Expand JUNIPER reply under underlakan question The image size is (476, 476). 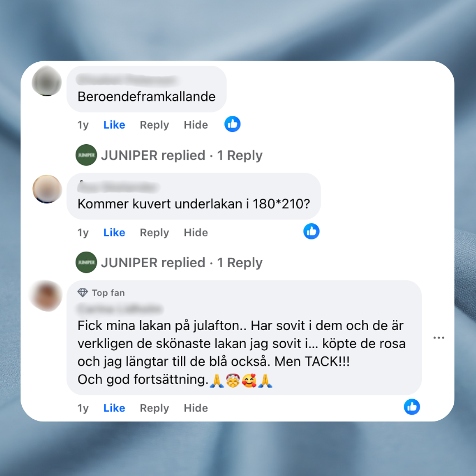pyautogui.click(x=181, y=263)
